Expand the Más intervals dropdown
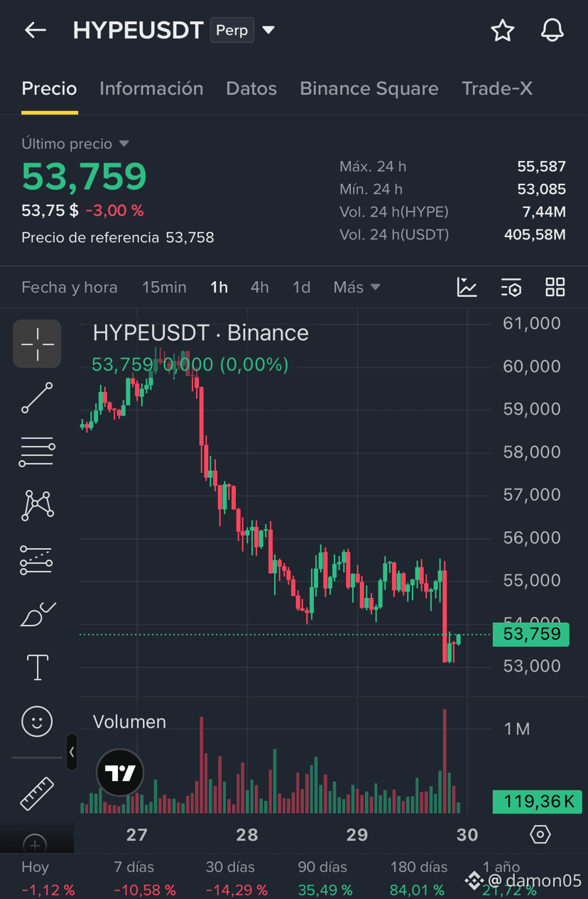588x899 pixels. [x=356, y=288]
